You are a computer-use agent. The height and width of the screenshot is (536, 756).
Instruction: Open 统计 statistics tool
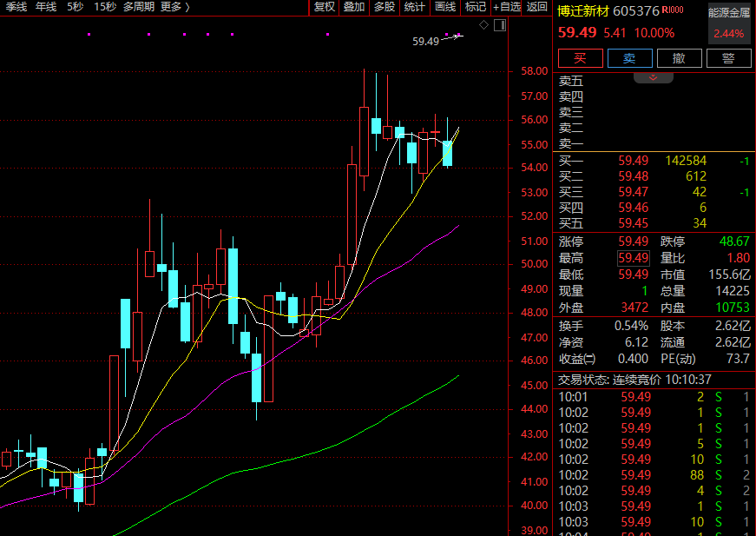[415, 7]
